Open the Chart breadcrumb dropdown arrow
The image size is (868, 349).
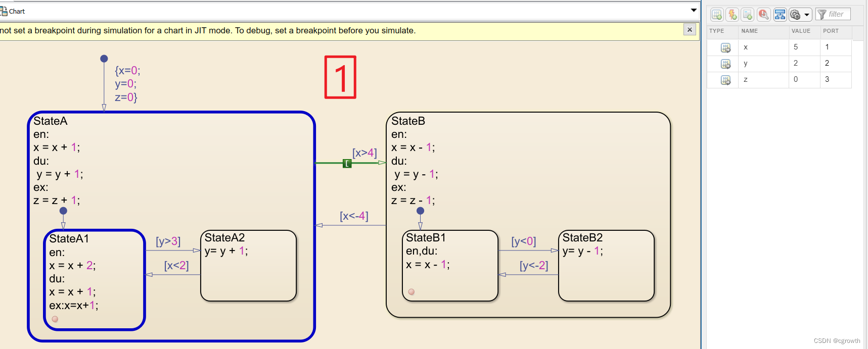click(x=694, y=11)
